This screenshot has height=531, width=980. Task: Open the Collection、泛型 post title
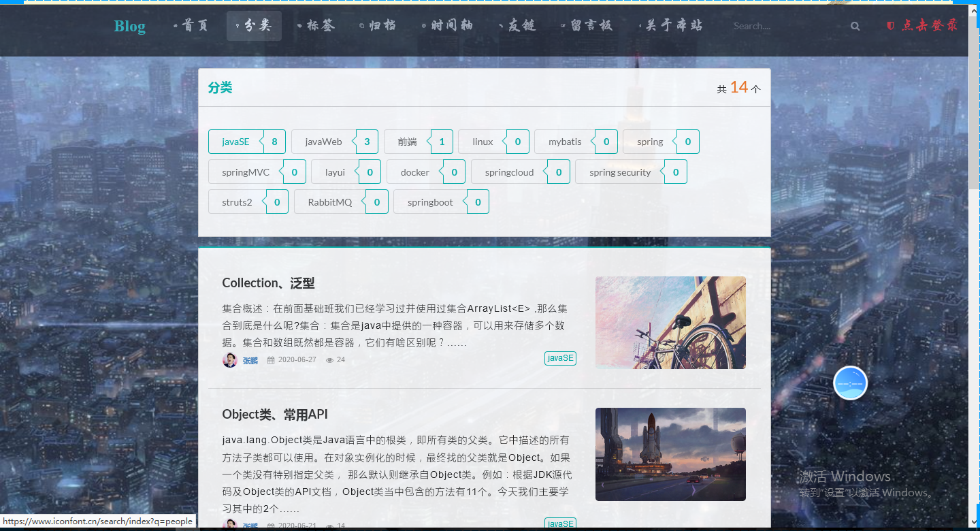click(268, 283)
